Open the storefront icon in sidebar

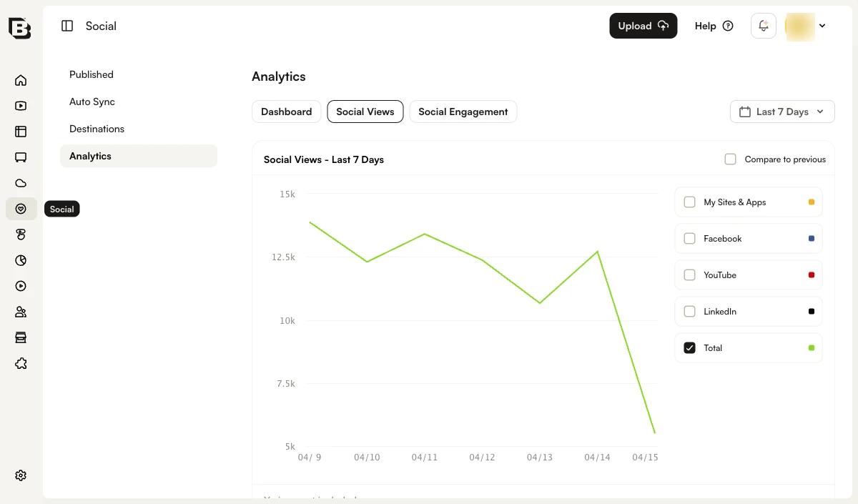click(21, 337)
